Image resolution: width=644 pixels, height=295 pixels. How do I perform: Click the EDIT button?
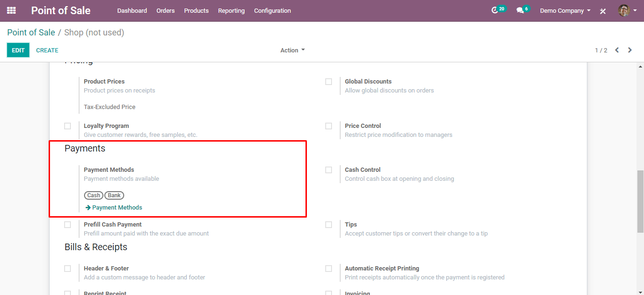[x=18, y=50]
